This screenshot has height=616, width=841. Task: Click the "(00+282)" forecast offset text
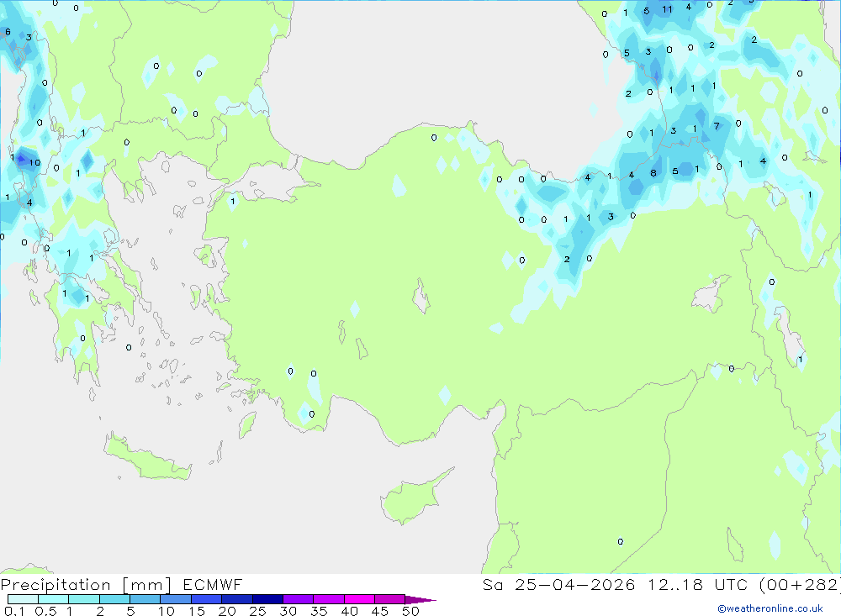800,584
